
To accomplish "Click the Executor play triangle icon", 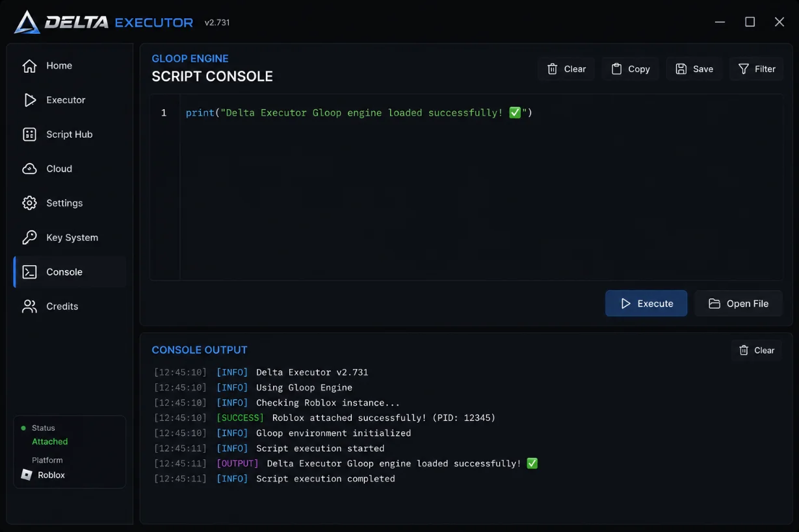I will [x=29, y=100].
